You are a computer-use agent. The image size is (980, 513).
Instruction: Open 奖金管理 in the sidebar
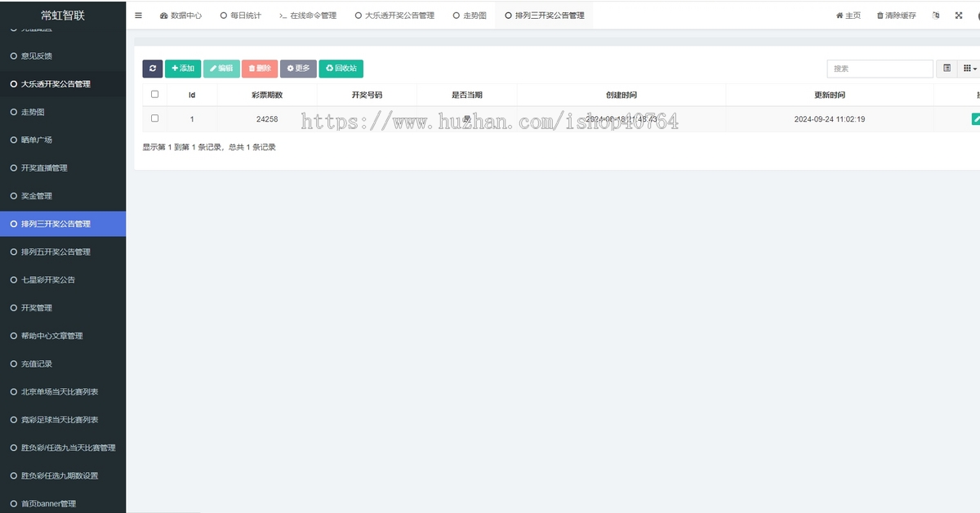tap(63, 195)
